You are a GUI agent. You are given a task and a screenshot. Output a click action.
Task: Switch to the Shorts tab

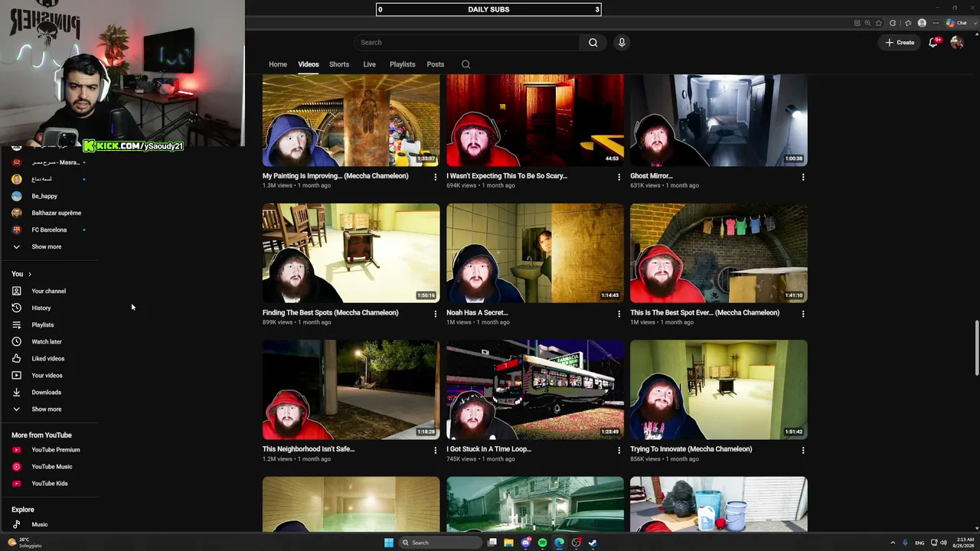click(x=339, y=64)
